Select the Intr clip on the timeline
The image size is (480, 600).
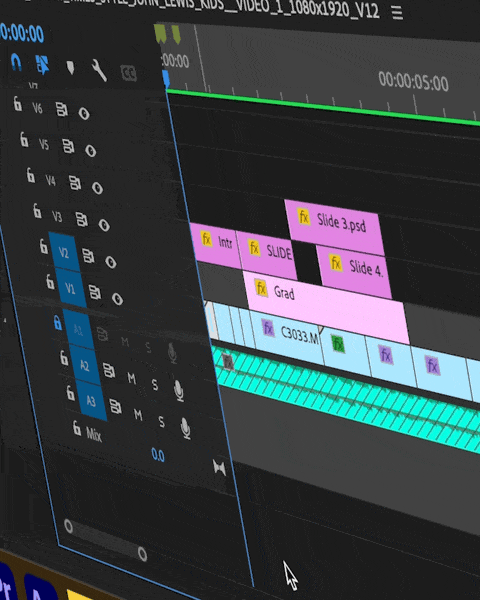[216, 246]
